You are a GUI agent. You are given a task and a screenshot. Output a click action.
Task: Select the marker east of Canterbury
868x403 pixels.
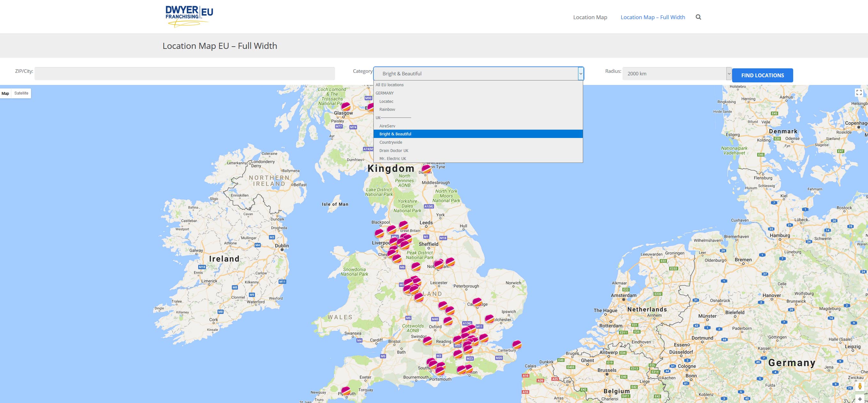(x=517, y=345)
